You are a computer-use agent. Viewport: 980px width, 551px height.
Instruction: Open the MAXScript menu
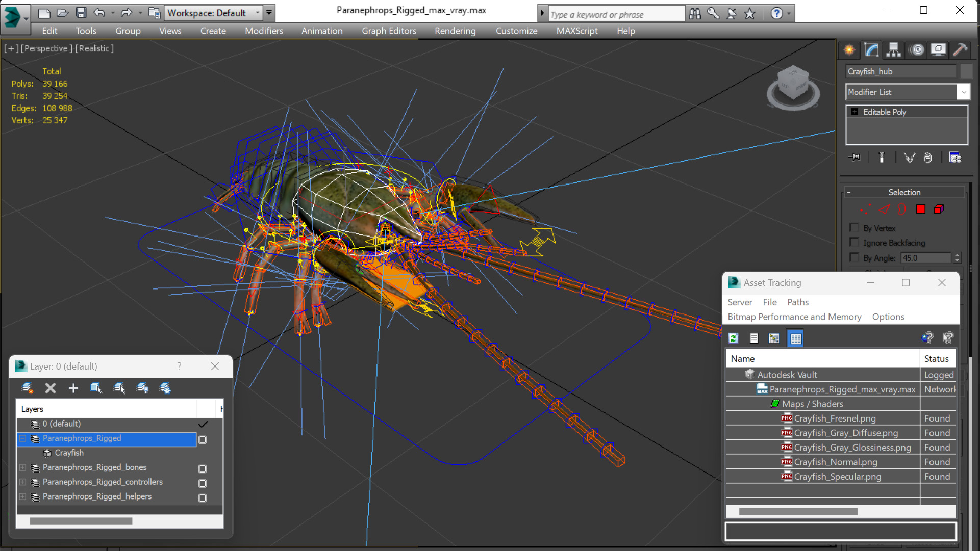click(577, 31)
